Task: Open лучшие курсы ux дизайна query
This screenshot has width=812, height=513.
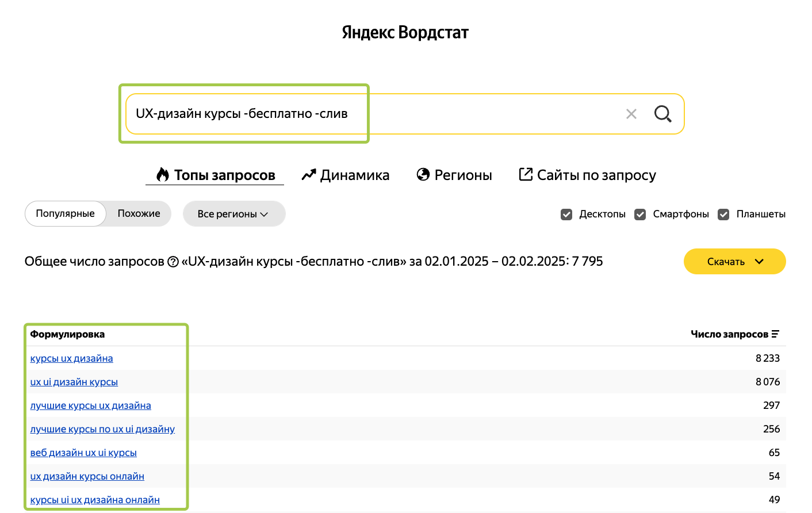Action: (90, 405)
